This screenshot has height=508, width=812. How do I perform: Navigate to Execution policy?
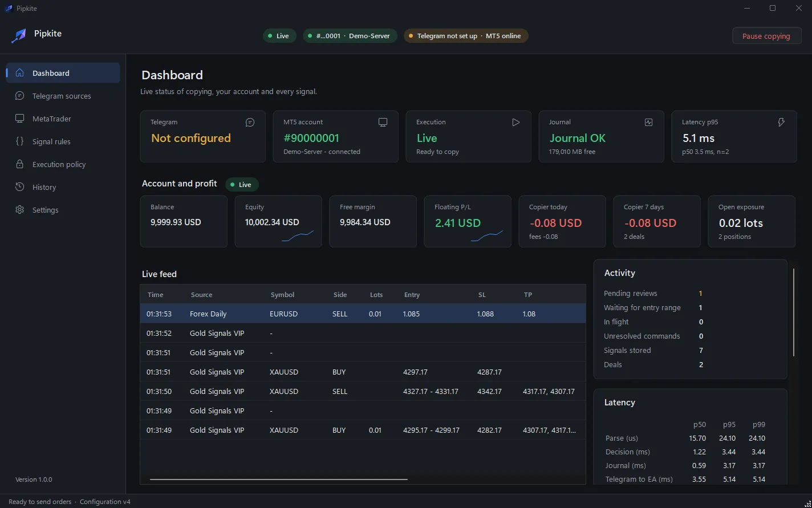point(63,164)
